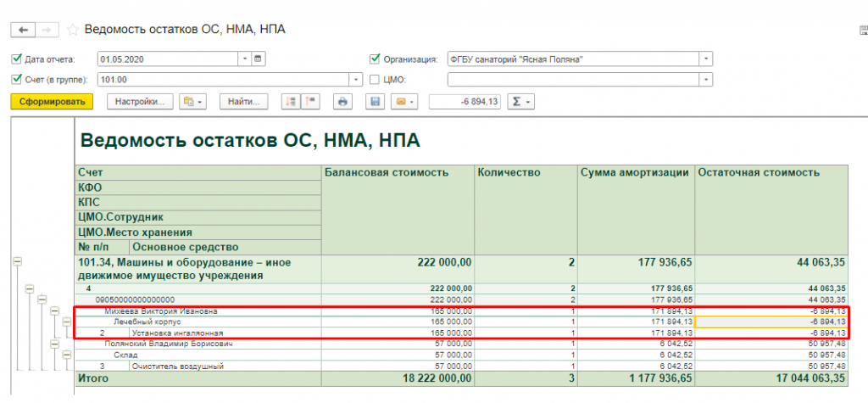This screenshot has width=868, height=403.
Task: Open the Настройки... settings button
Action: 140,102
